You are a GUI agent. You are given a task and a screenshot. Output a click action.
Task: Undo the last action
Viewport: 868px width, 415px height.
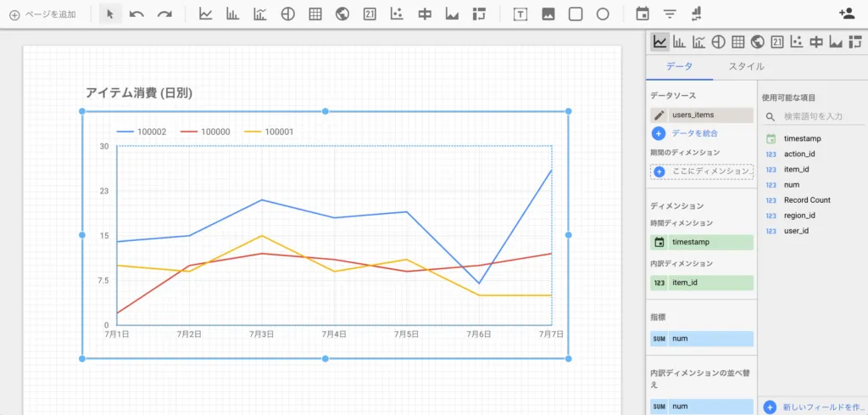(136, 14)
